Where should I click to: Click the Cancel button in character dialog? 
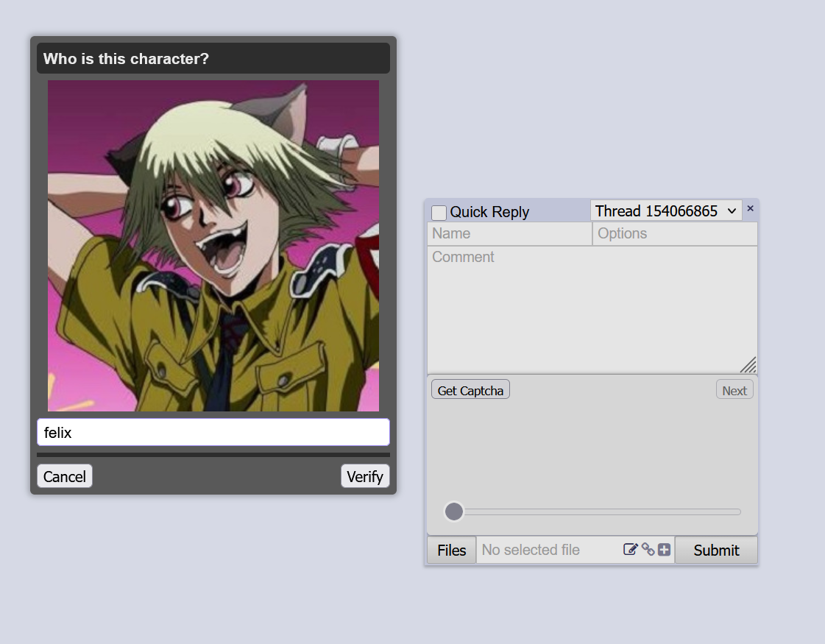coord(65,476)
